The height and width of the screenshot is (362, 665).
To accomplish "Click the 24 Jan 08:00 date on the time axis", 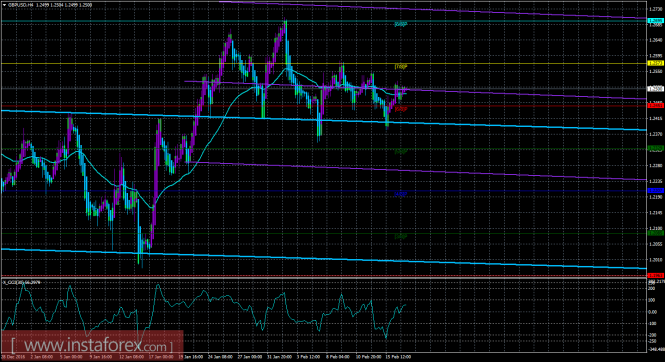I will [x=221, y=357].
